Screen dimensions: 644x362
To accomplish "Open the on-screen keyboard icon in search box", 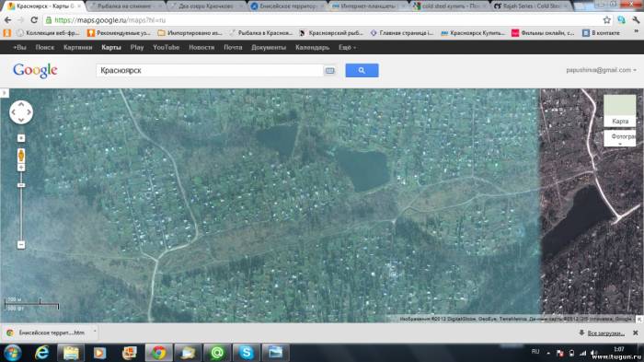I will coord(329,71).
